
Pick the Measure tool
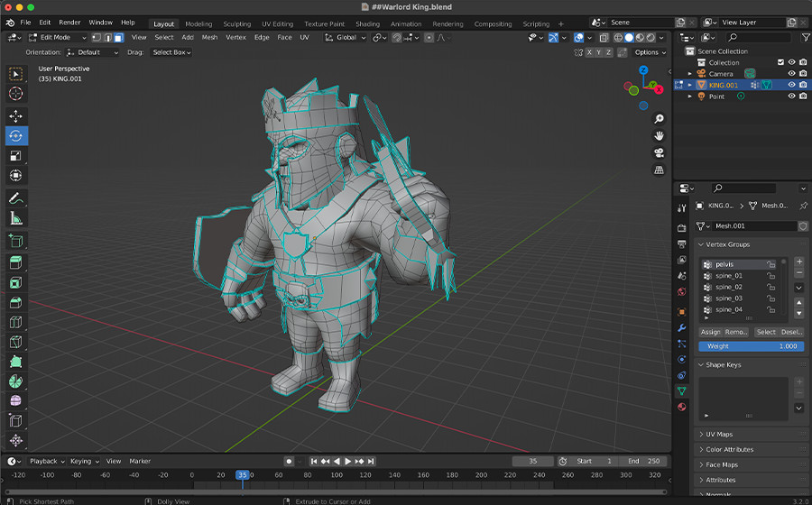coord(15,218)
